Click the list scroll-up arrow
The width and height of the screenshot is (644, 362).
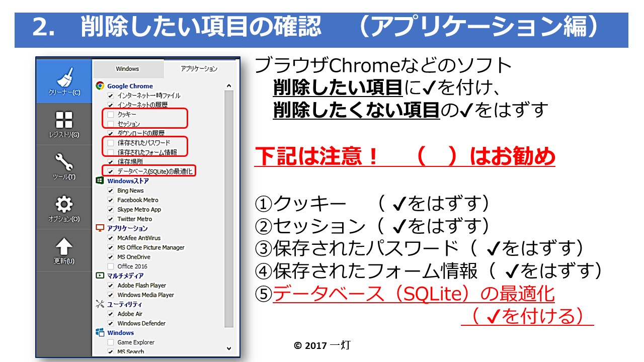click(229, 86)
